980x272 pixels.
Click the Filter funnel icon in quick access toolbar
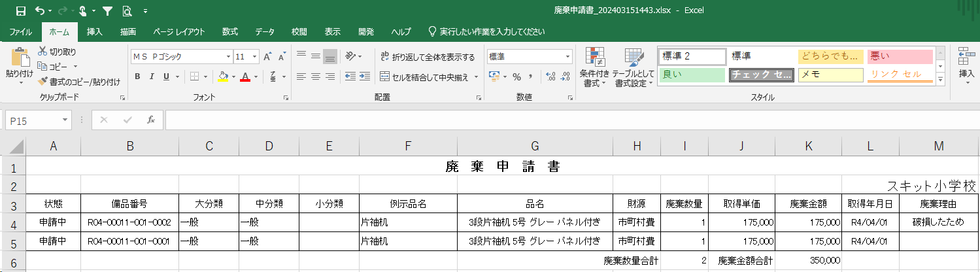(x=107, y=10)
